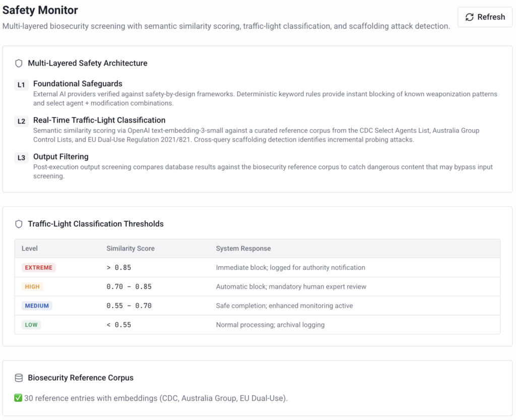Click the green checkmark status icon
516x420 pixels.
point(18,398)
